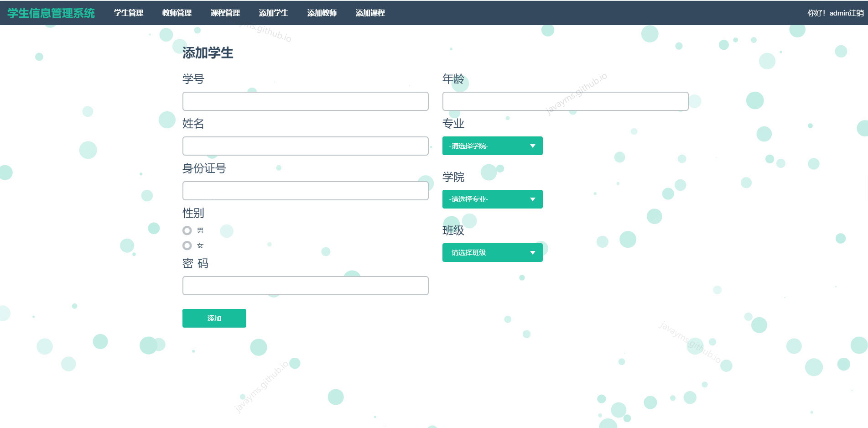Click the 姓名 input field

[305, 146]
